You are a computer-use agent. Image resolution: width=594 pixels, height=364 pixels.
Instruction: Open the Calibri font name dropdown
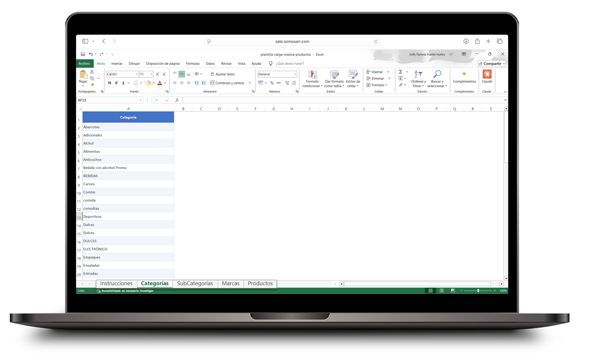coord(137,74)
